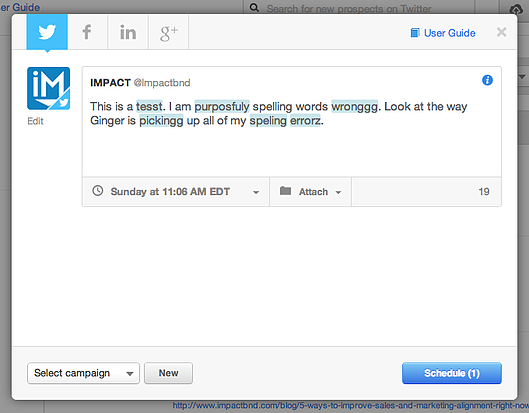This screenshot has width=529, height=413.
Task: Click the remaining character count 19
Action: [484, 192]
